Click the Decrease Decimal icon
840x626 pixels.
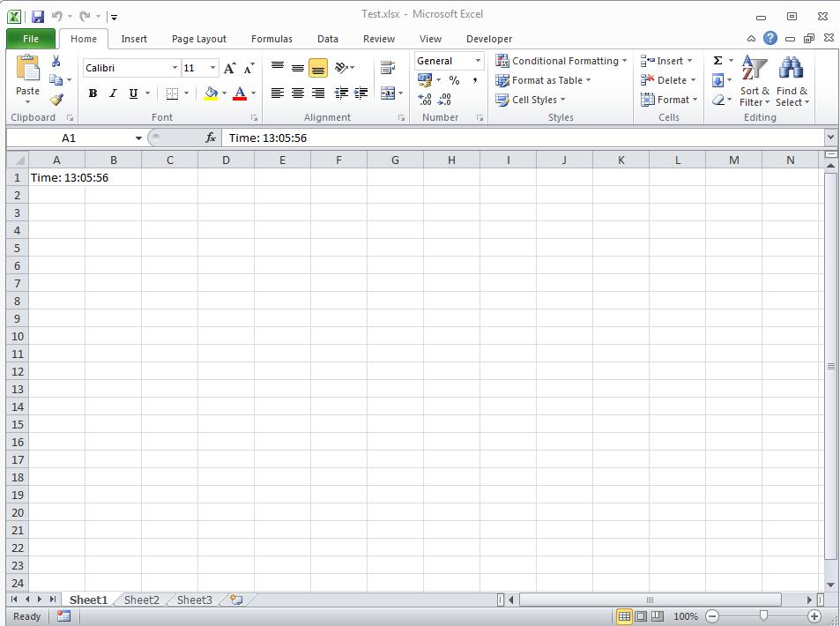(x=444, y=99)
